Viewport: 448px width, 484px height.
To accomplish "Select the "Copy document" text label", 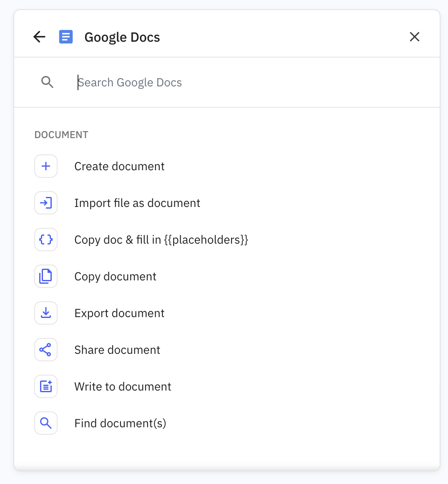I will click(x=115, y=277).
